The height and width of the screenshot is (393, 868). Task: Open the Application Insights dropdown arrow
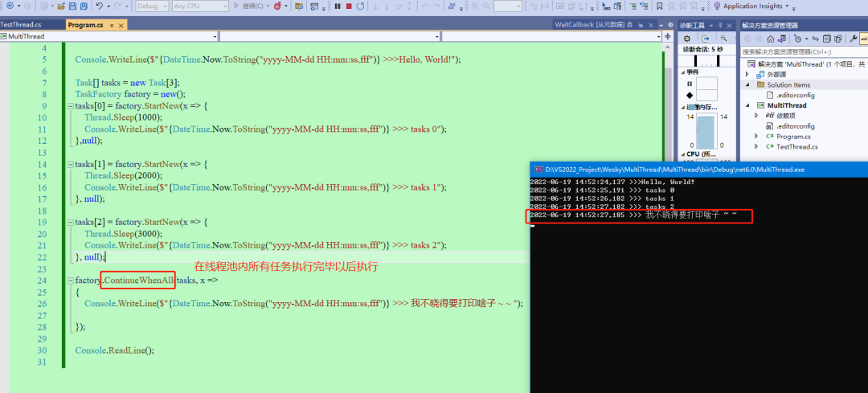click(x=787, y=6)
